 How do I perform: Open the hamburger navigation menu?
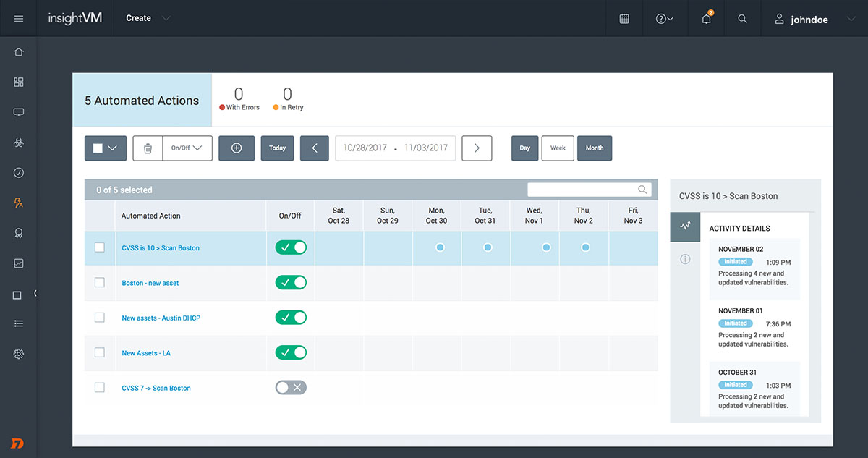(19, 19)
